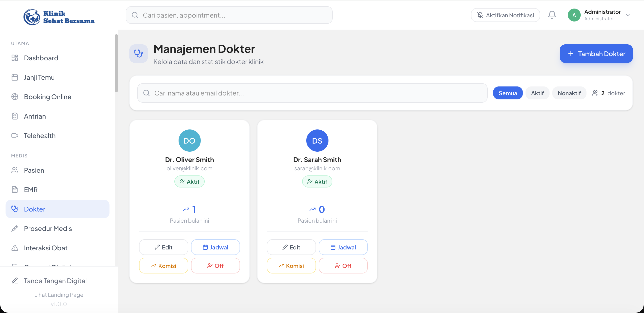This screenshot has height=313, width=644.
Task: Toggle Aktifkan Notifikasi on
Action: click(505, 15)
